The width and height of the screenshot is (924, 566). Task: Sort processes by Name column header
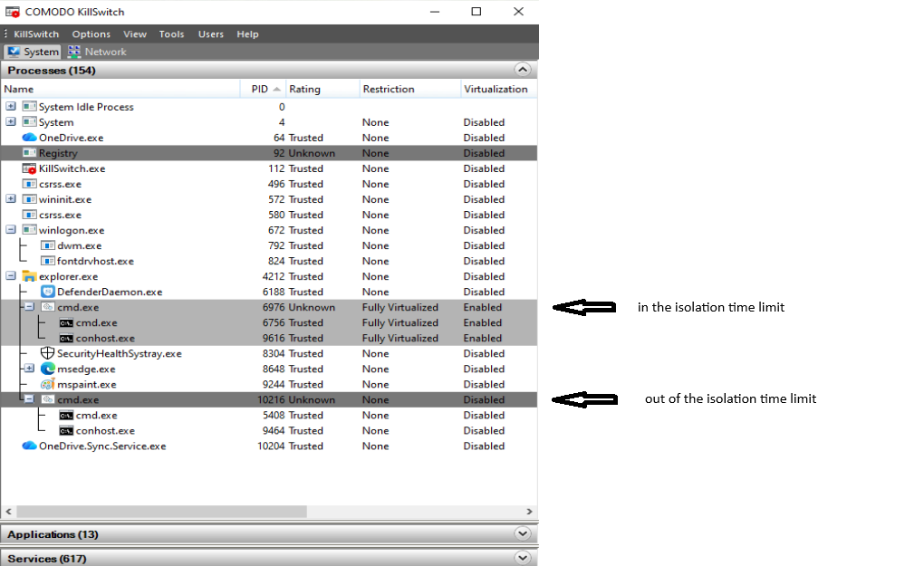coord(120,89)
